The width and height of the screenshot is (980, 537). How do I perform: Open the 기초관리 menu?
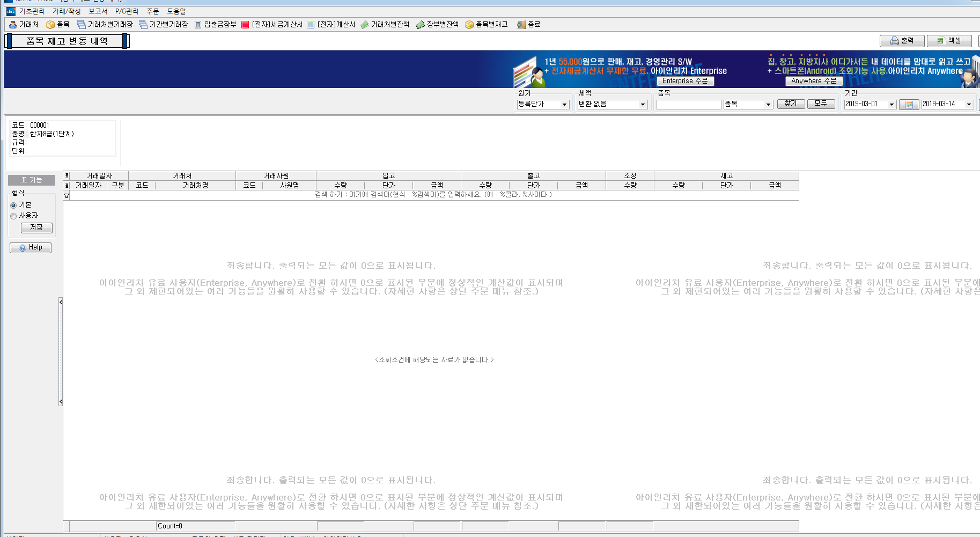[x=32, y=11]
